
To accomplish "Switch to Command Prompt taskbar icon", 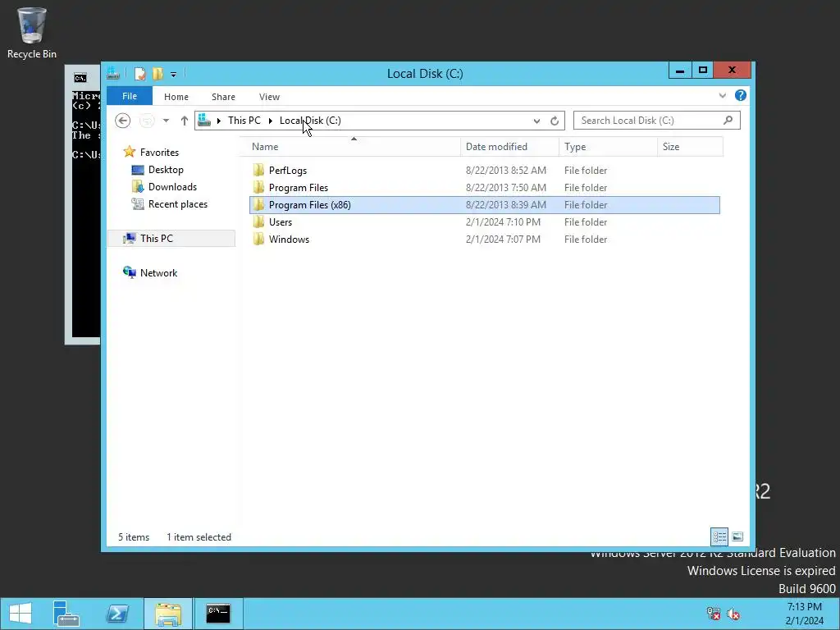I will pos(218,614).
